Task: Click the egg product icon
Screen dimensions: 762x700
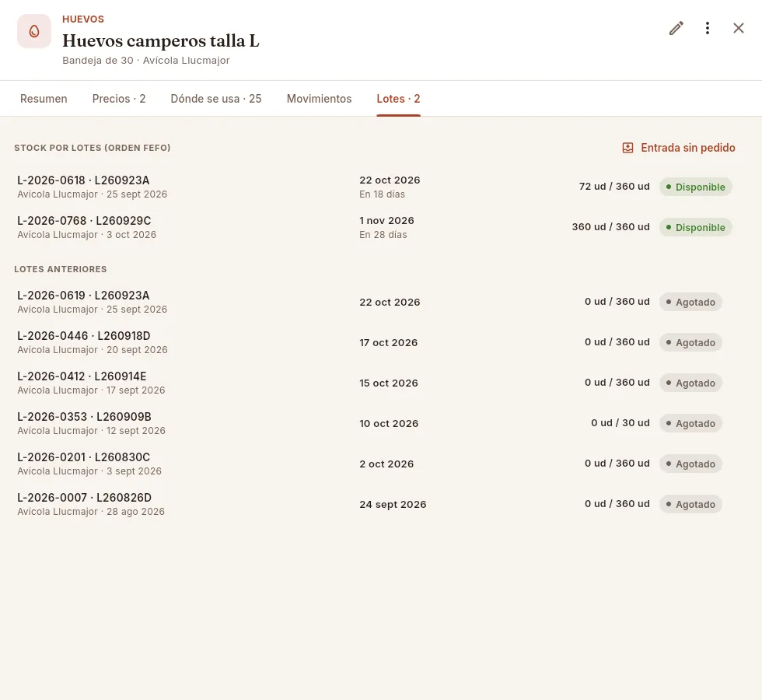Action: point(34,31)
